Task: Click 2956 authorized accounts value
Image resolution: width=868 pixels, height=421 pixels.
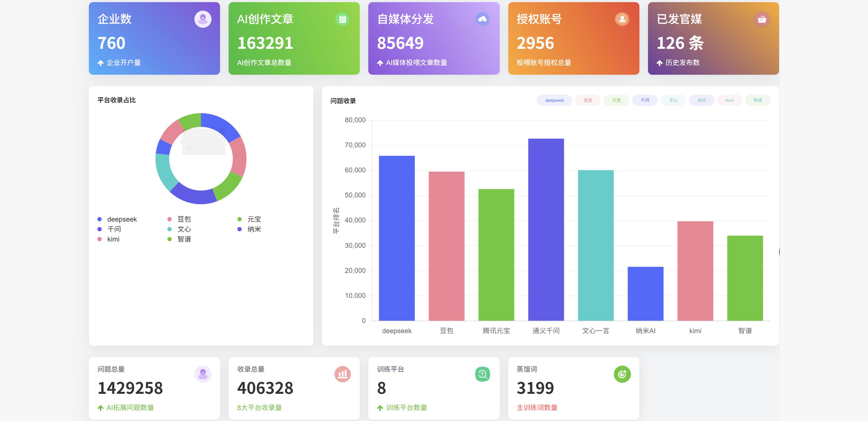Action: pyautogui.click(x=536, y=43)
